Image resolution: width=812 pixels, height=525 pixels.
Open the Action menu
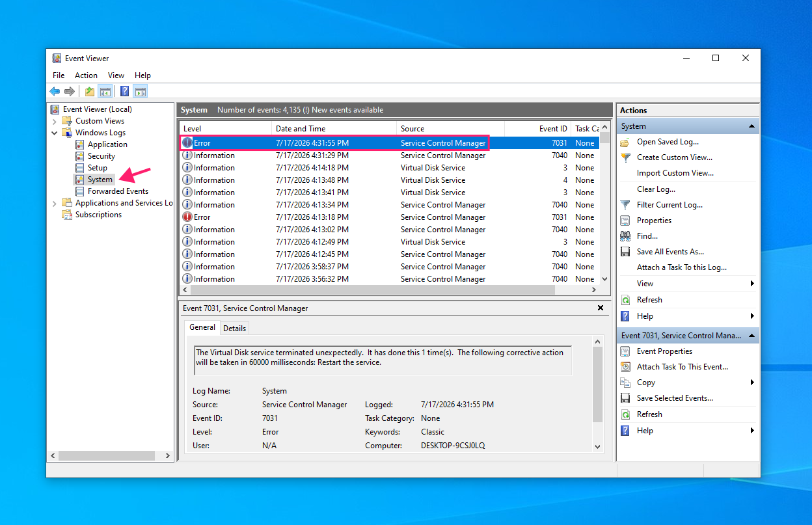click(86, 75)
